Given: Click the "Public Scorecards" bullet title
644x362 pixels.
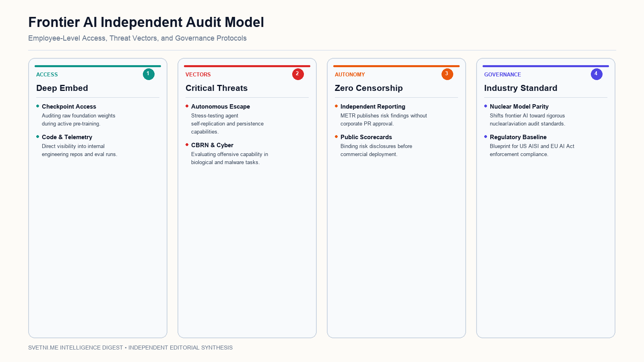Looking at the screenshot, I should click(x=366, y=137).
